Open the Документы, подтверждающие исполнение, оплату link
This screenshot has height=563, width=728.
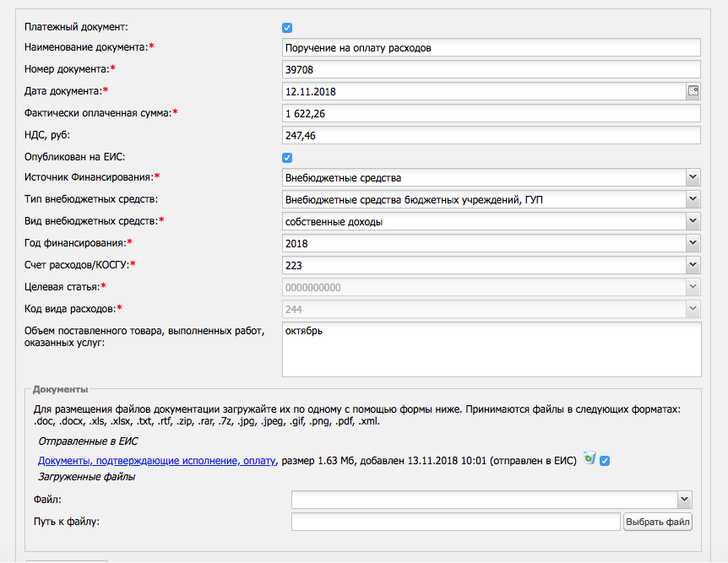click(157, 461)
